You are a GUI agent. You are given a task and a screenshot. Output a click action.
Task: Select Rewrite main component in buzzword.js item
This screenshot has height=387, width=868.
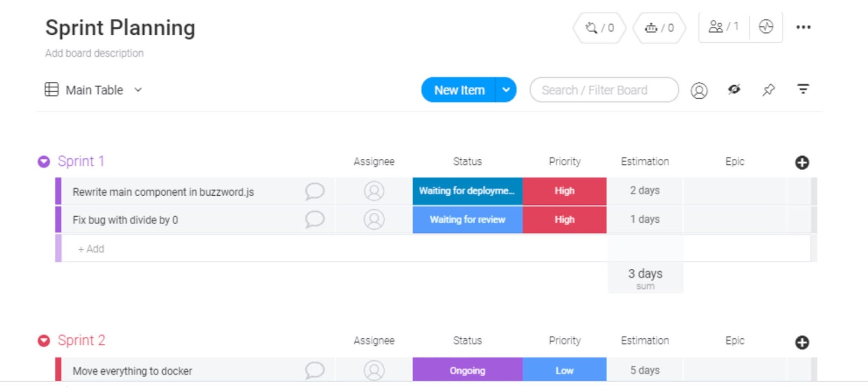163,192
